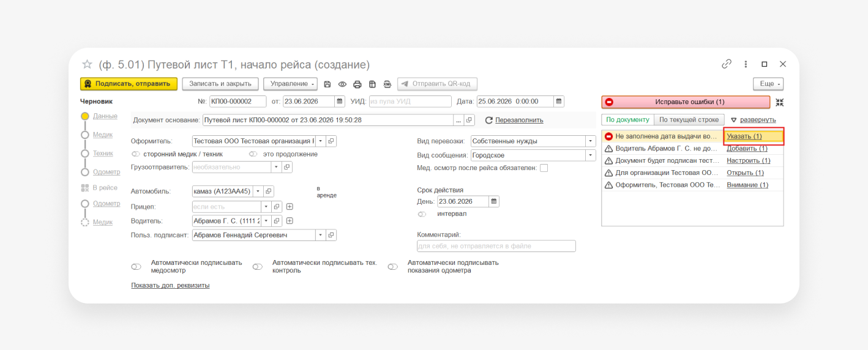
Task: Enable auto-sign показания одометра toggle
Action: (x=393, y=267)
